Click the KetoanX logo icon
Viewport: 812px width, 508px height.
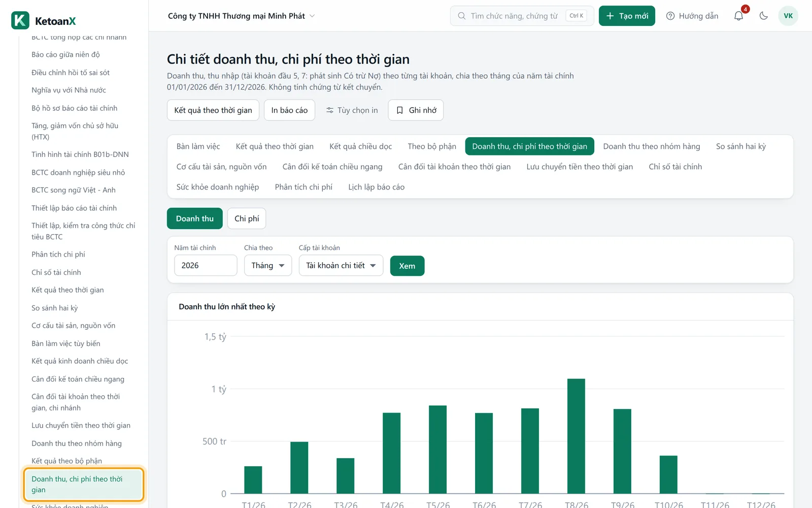point(20,21)
